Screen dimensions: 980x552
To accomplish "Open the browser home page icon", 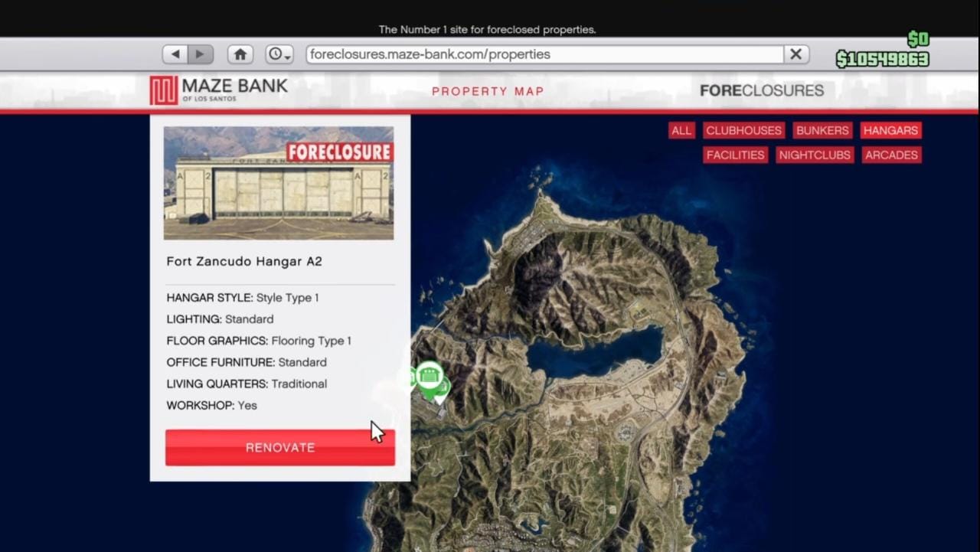I will pyautogui.click(x=240, y=54).
